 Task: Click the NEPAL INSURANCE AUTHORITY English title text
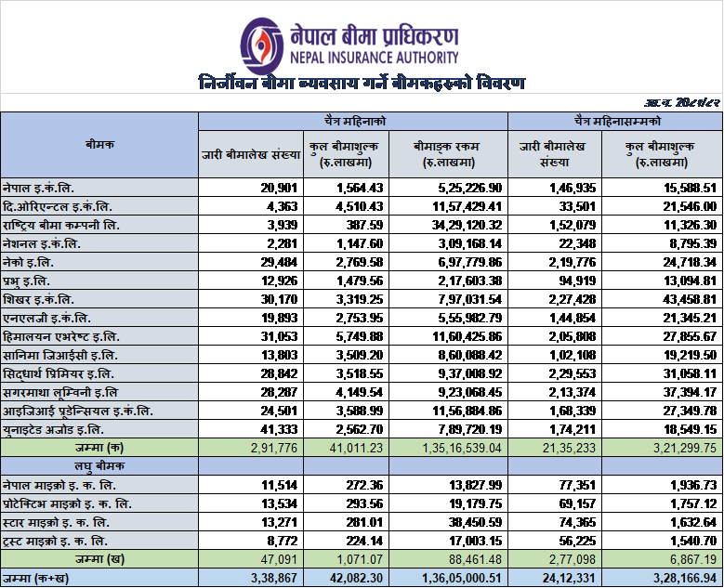(374, 58)
